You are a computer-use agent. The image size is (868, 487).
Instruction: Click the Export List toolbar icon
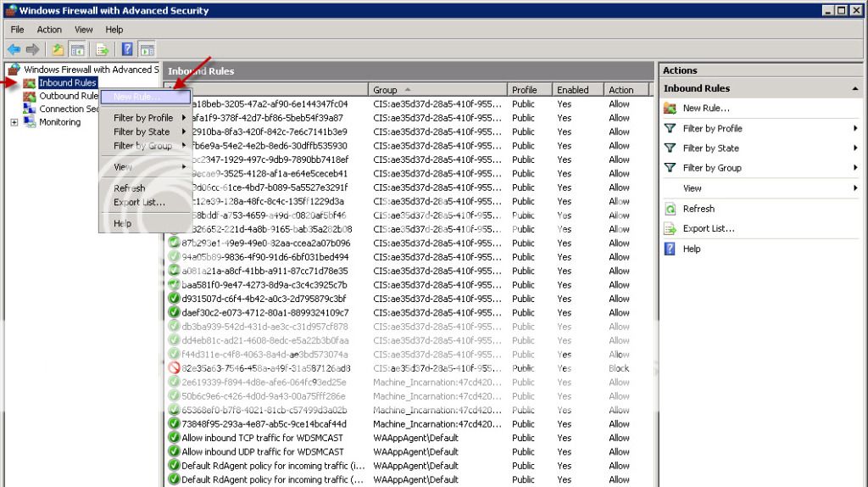[103, 49]
